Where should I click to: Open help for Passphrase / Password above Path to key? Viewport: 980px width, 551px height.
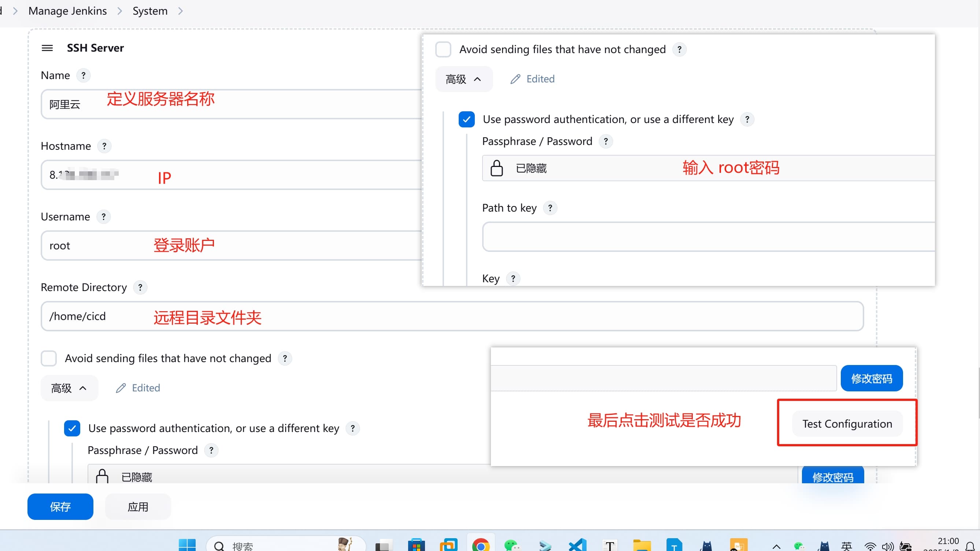coord(606,141)
